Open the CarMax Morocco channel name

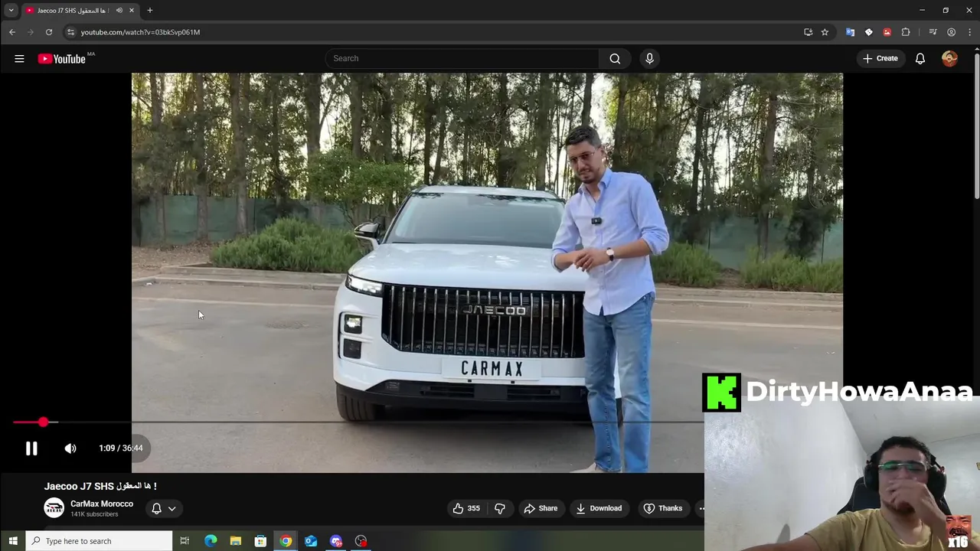click(102, 504)
